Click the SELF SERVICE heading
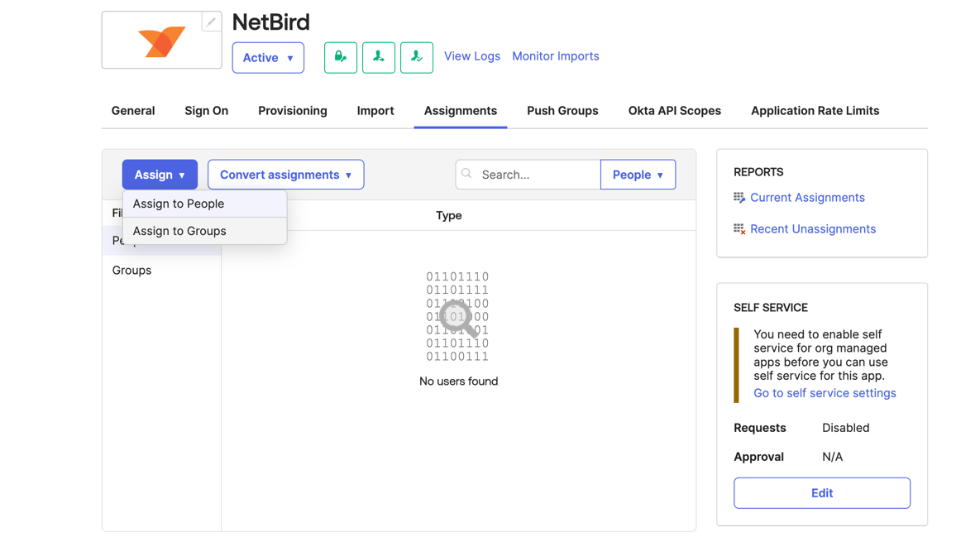Screen dimensions: 980x547 [771, 308]
